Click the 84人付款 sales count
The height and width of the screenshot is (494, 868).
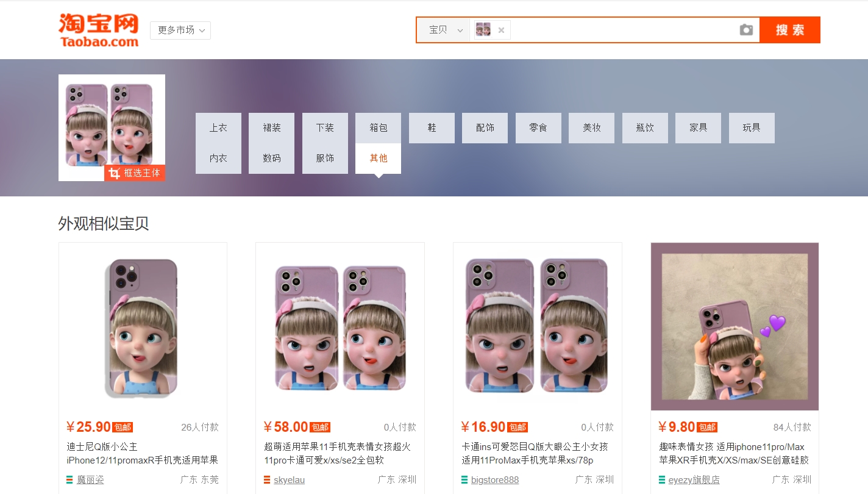click(792, 428)
